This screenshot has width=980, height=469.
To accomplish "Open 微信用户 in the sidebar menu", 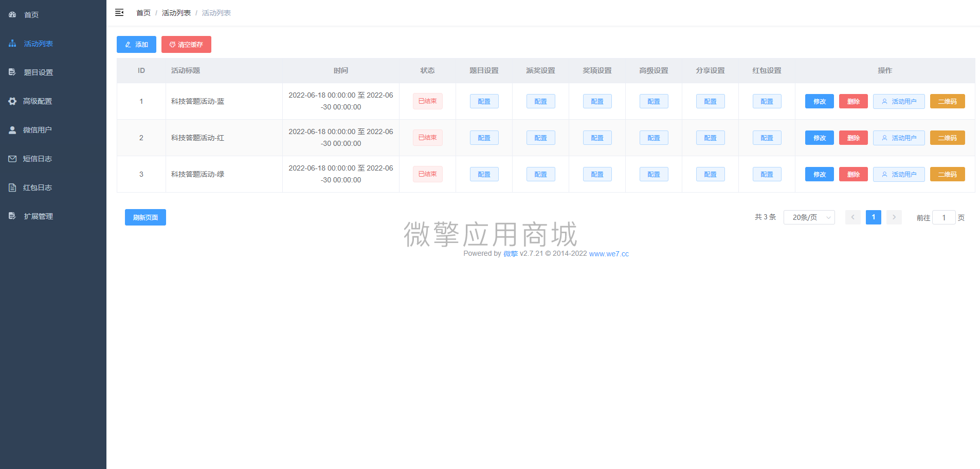I will [x=53, y=130].
